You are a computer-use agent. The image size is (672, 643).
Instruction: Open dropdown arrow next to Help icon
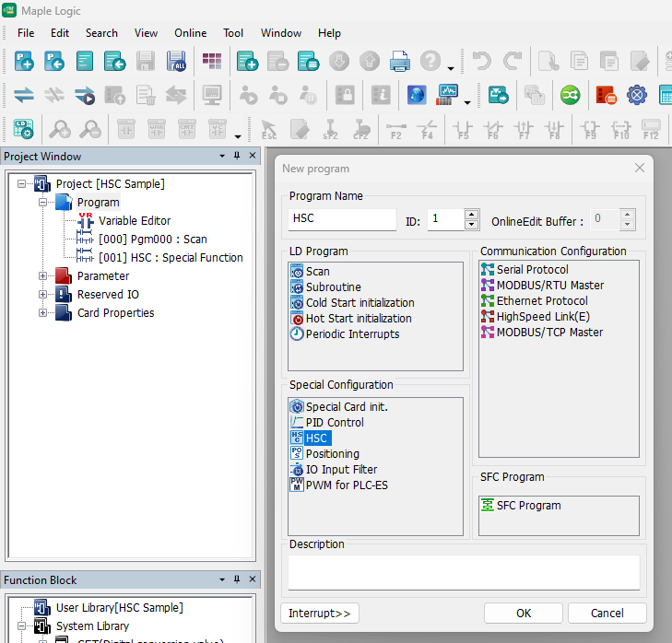pyautogui.click(x=451, y=68)
